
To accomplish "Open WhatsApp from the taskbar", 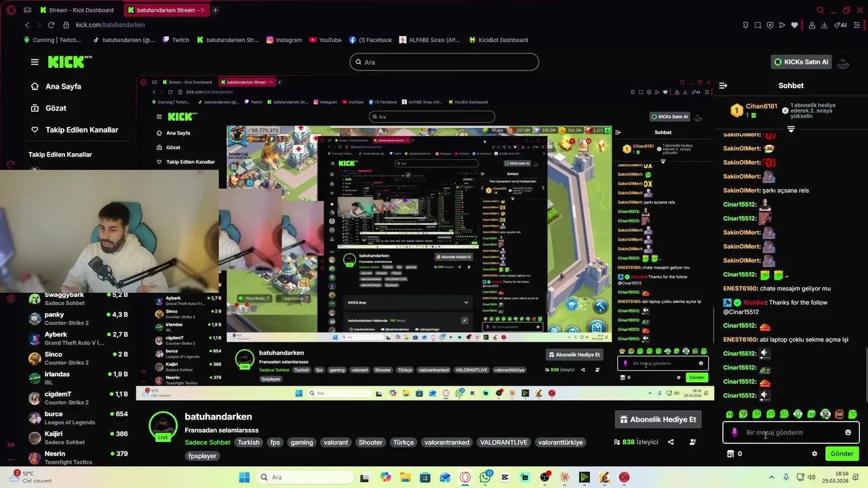I will pyautogui.click(x=485, y=477).
